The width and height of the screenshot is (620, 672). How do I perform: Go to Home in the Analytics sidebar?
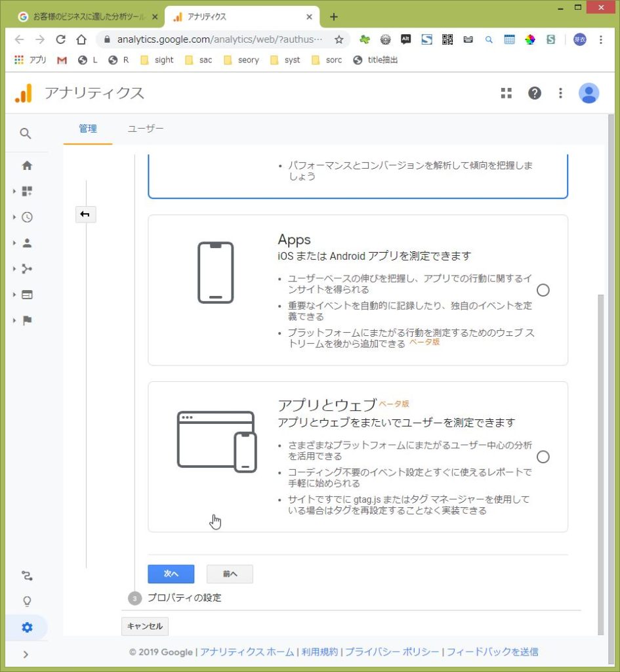pos(27,165)
